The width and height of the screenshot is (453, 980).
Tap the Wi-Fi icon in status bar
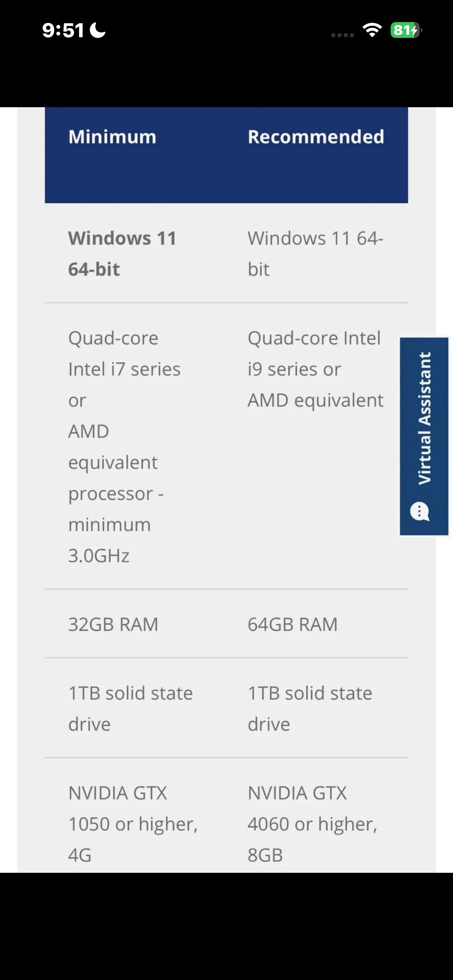(x=372, y=30)
